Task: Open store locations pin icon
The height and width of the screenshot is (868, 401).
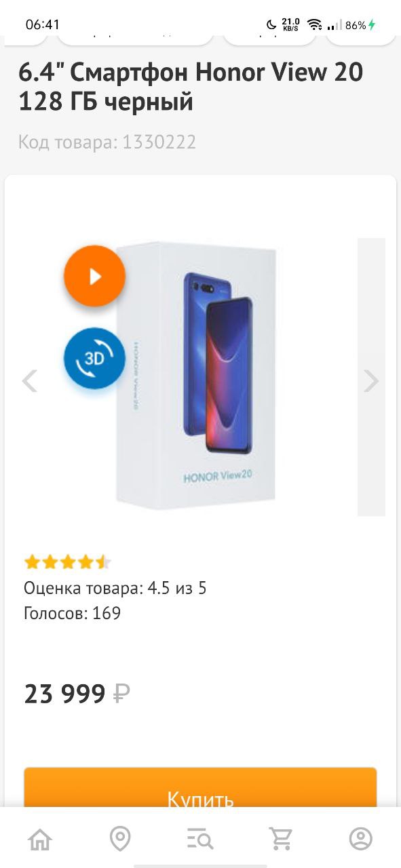Action: pos(120,839)
